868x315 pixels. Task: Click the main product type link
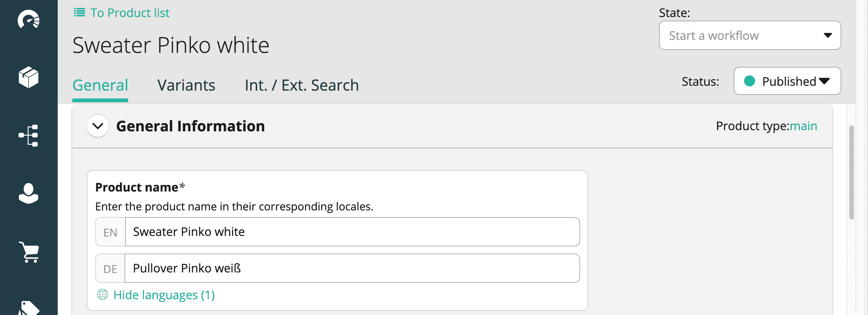click(x=803, y=126)
